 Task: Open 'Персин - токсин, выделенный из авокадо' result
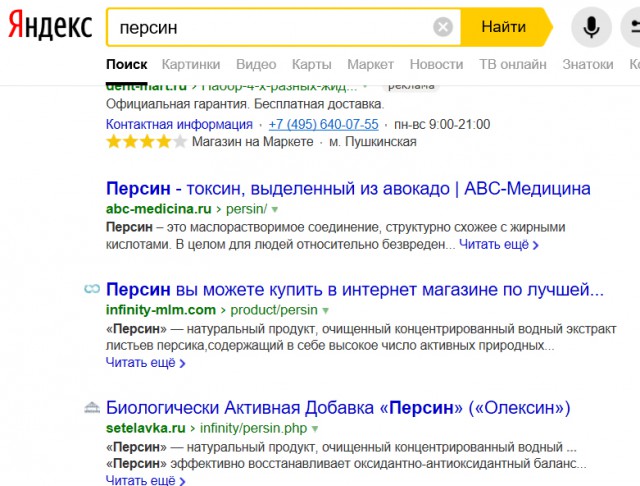pyautogui.click(x=348, y=189)
